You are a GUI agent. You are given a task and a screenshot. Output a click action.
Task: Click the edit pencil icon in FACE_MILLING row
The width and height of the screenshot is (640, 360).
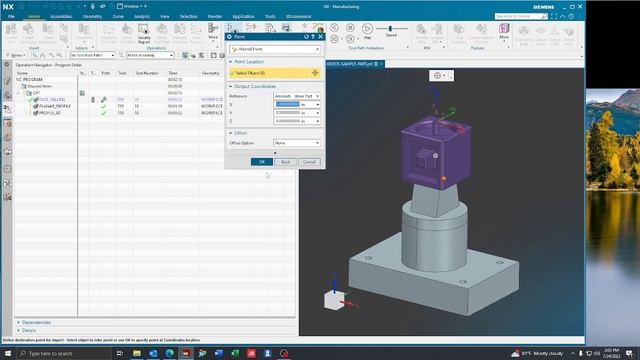tap(104, 100)
